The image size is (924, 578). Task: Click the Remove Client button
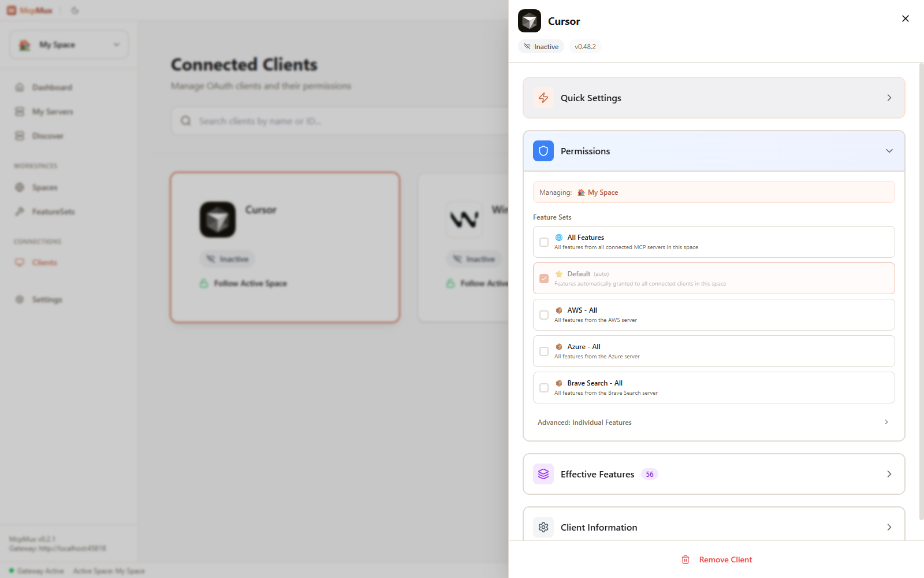(x=716, y=559)
